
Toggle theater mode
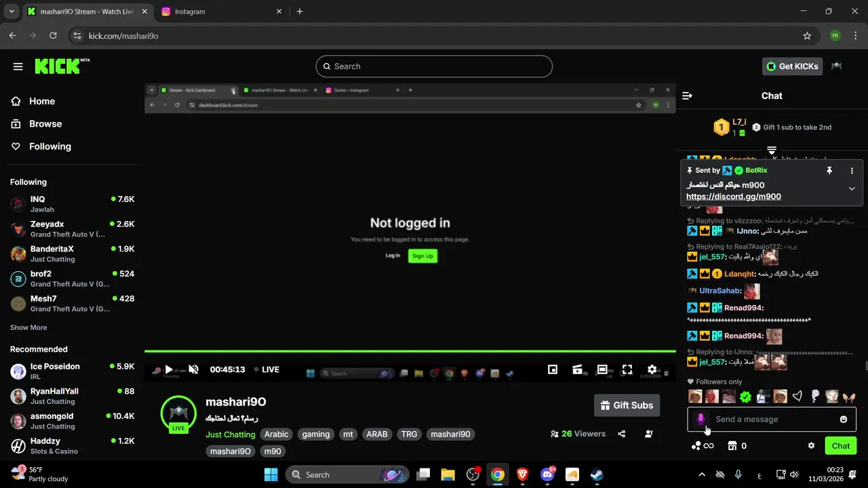pos(602,369)
